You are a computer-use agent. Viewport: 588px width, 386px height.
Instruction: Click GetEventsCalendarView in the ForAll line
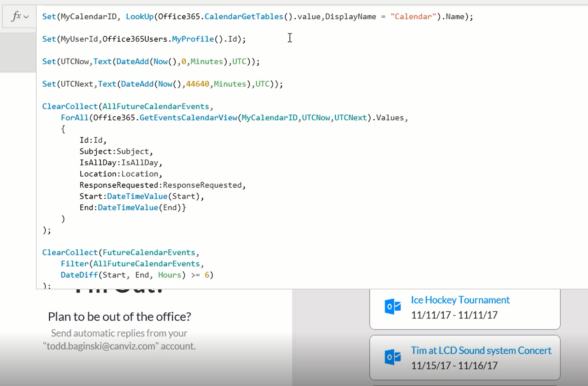[188, 118]
